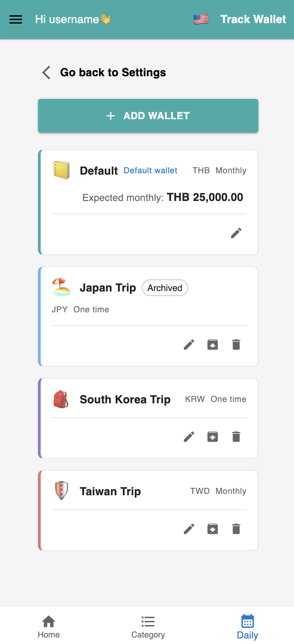Go back using the left chevron
This screenshot has width=294, height=644.
pyautogui.click(x=46, y=73)
